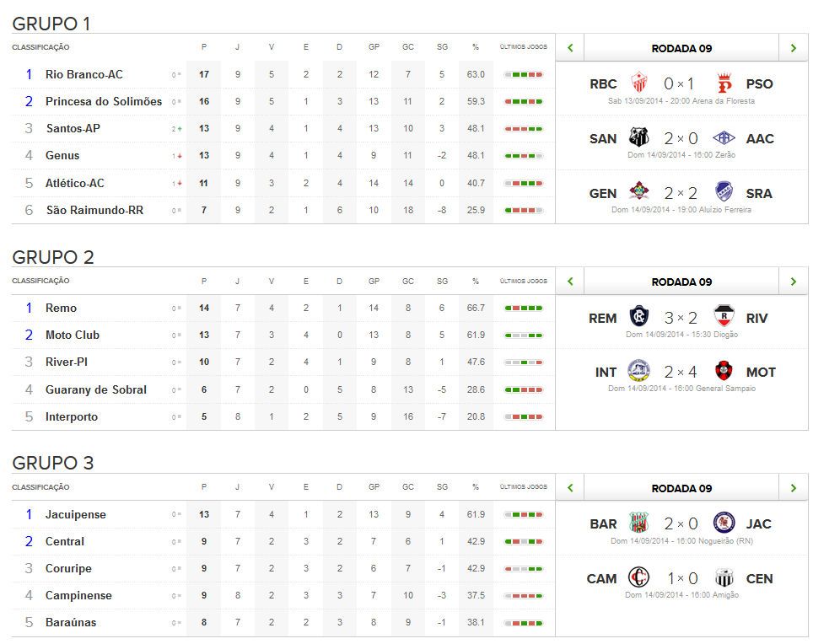Click Remo crest beside REM
Screen dimensions: 813x644
(x=639, y=318)
